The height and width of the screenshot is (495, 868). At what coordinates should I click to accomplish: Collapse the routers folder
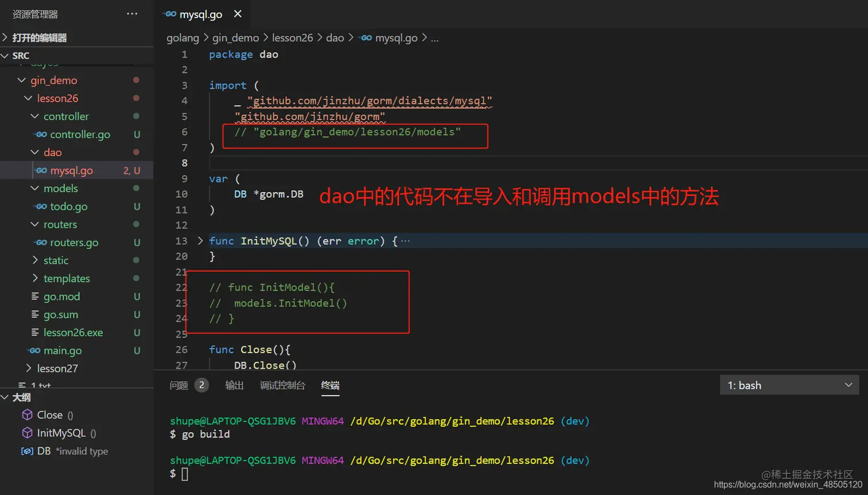tap(35, 224)
